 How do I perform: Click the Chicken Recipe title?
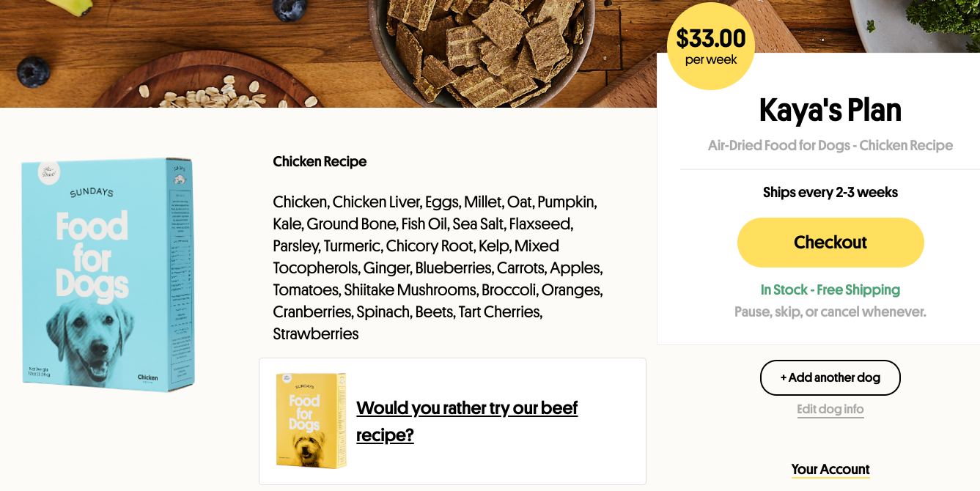(x=320, y=161)
